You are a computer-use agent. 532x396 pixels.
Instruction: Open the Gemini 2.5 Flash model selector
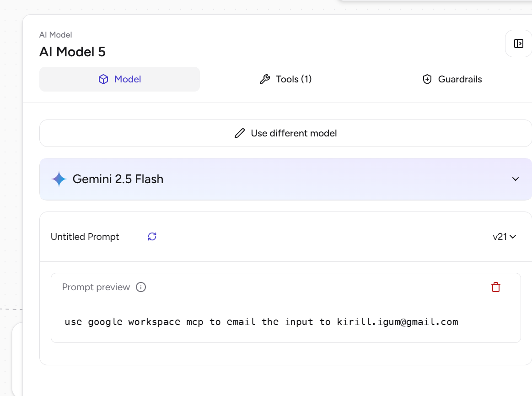(274, 179)
